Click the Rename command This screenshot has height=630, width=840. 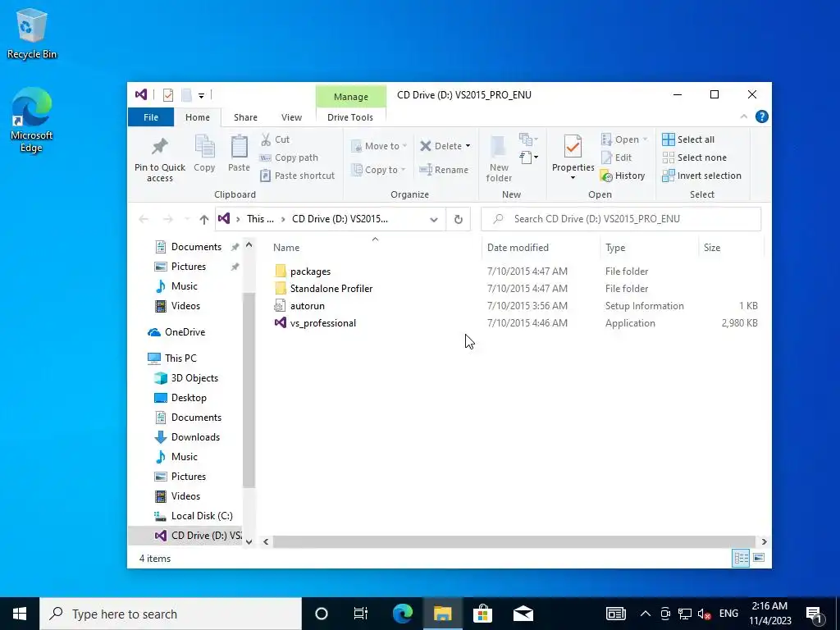tap(444, 169)
